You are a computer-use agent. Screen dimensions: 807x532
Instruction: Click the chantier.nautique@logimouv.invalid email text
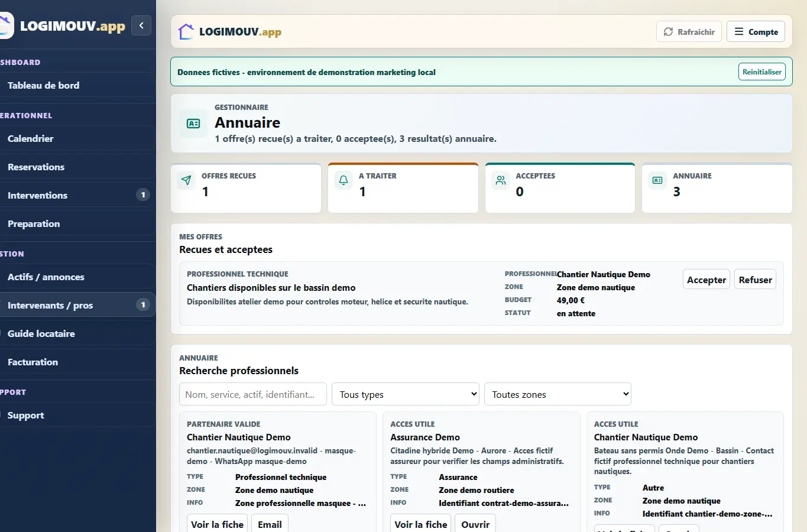point(252,450)
